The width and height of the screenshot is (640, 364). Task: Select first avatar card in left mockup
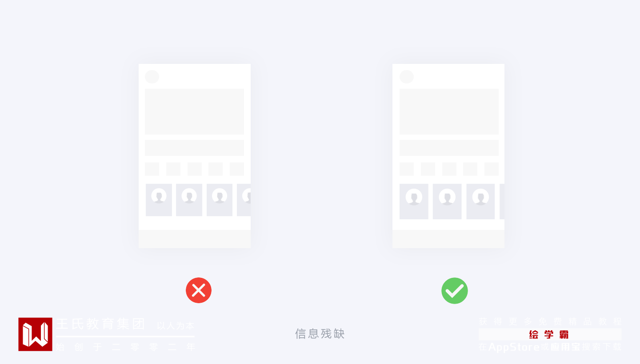[x=159, y=200]
